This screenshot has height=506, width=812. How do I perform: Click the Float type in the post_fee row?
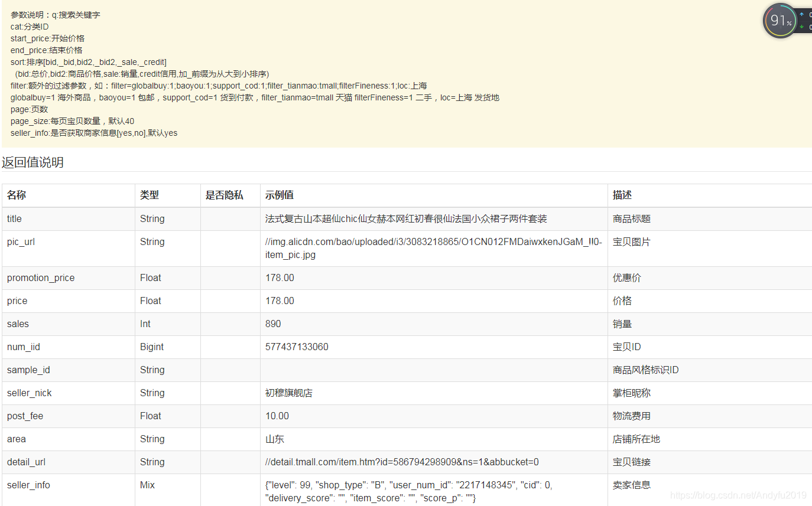151,416
